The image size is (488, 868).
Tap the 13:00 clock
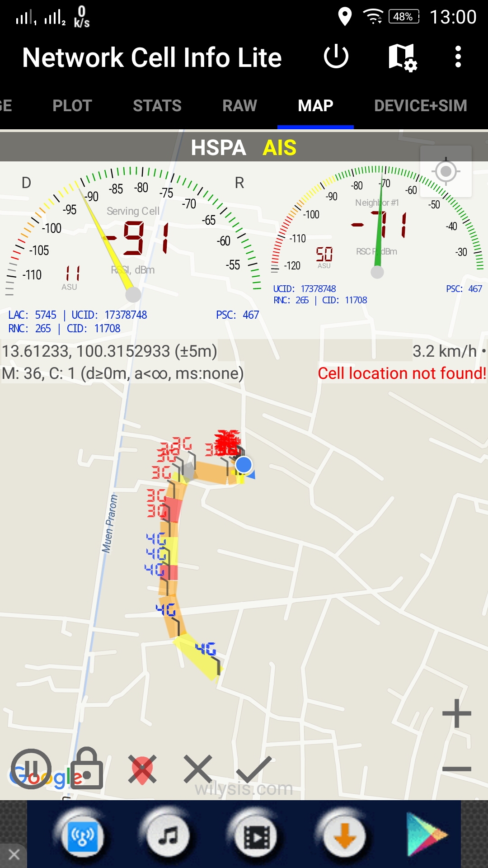point(453,17)
